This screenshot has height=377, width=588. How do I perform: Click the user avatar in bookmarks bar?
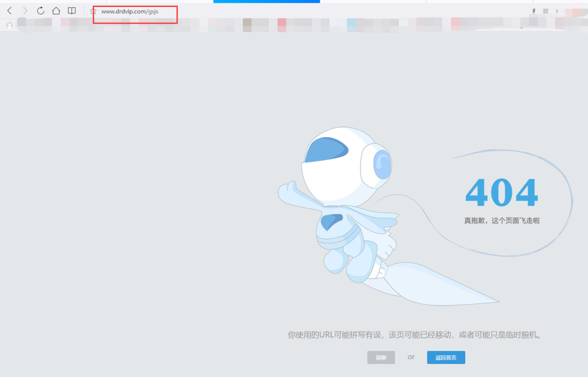pyautogui.click(x=9, y=26)
